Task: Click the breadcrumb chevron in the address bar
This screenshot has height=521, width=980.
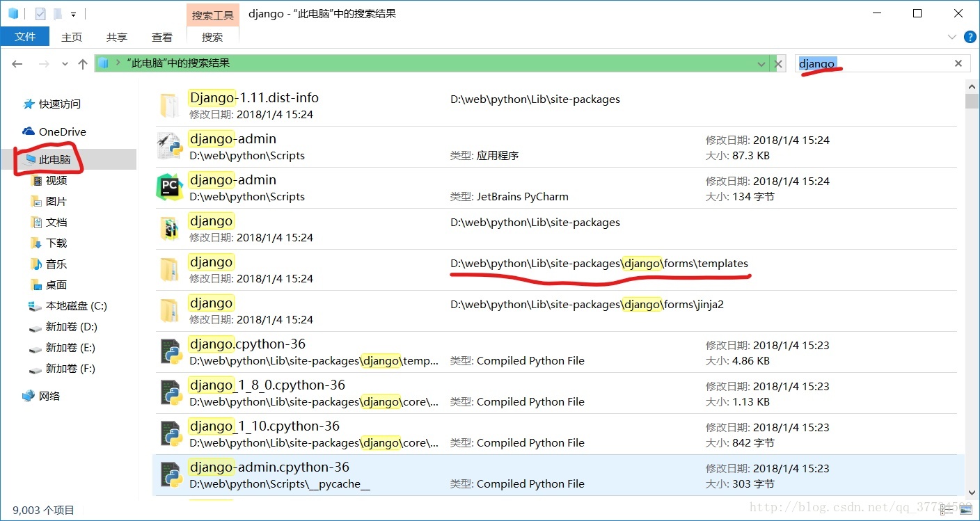Action: [118, 63]
